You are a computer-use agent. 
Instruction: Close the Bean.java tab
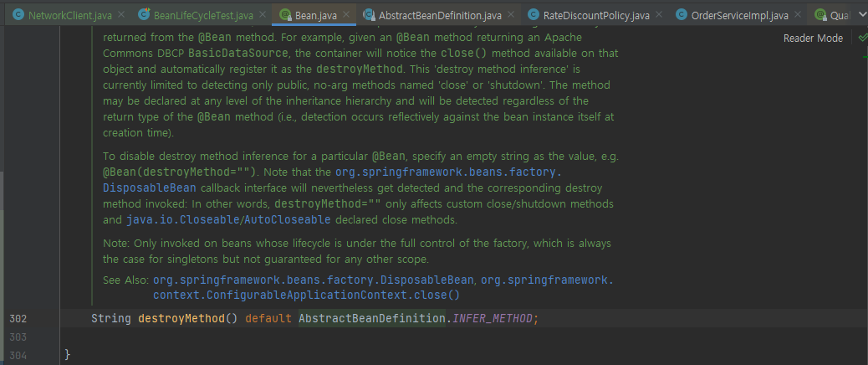tap(346, 15)
